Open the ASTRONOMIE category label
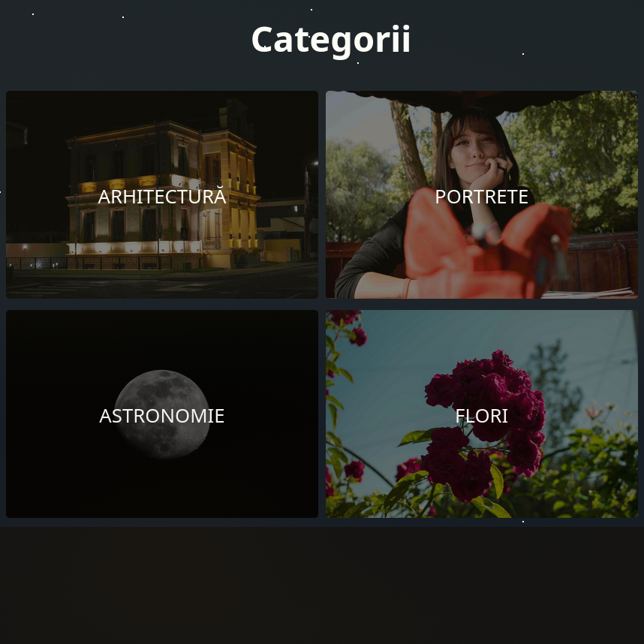Viewport: 644px width, 644px height. coord(162,416)
